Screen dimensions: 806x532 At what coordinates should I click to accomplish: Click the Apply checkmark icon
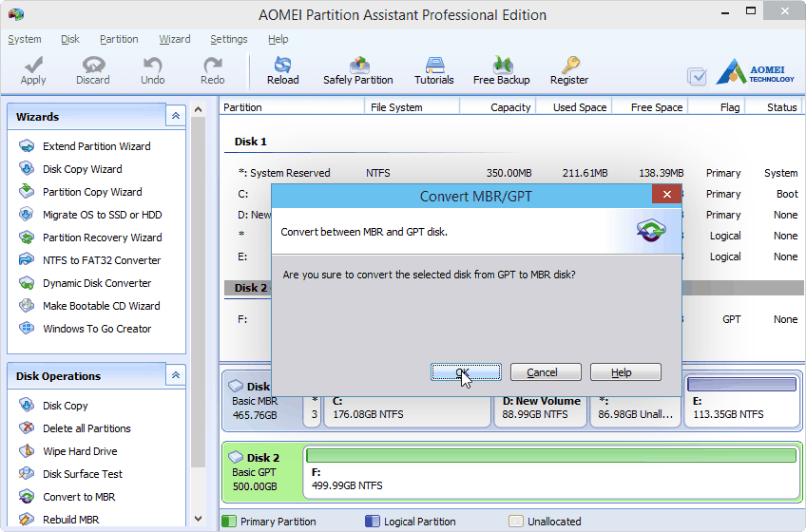33,65
